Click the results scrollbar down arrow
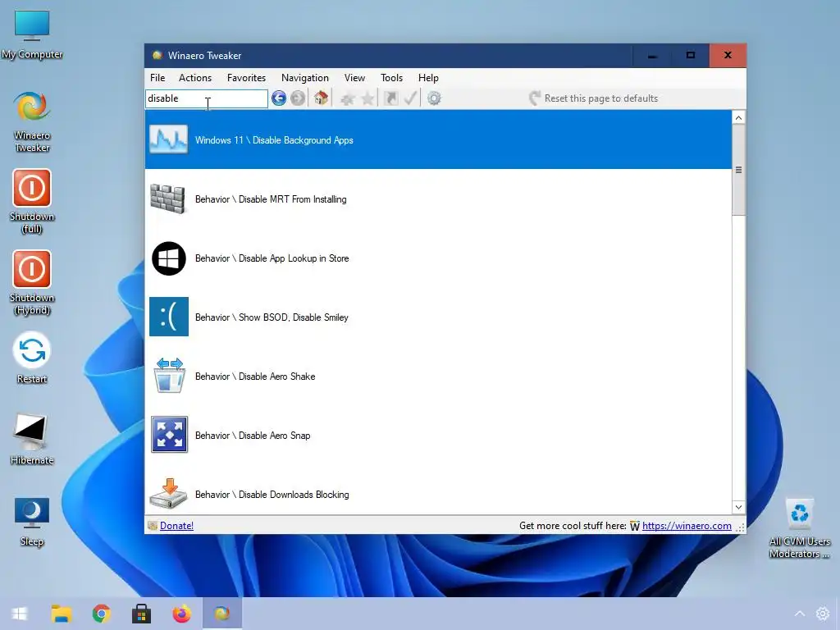The image size is (840, 630). pos(739,507)
